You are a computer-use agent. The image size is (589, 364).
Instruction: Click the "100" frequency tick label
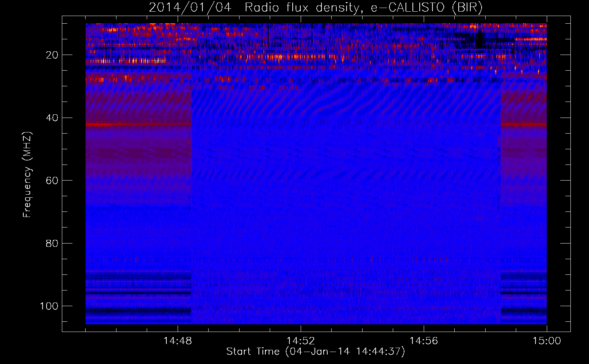point(49,306)
